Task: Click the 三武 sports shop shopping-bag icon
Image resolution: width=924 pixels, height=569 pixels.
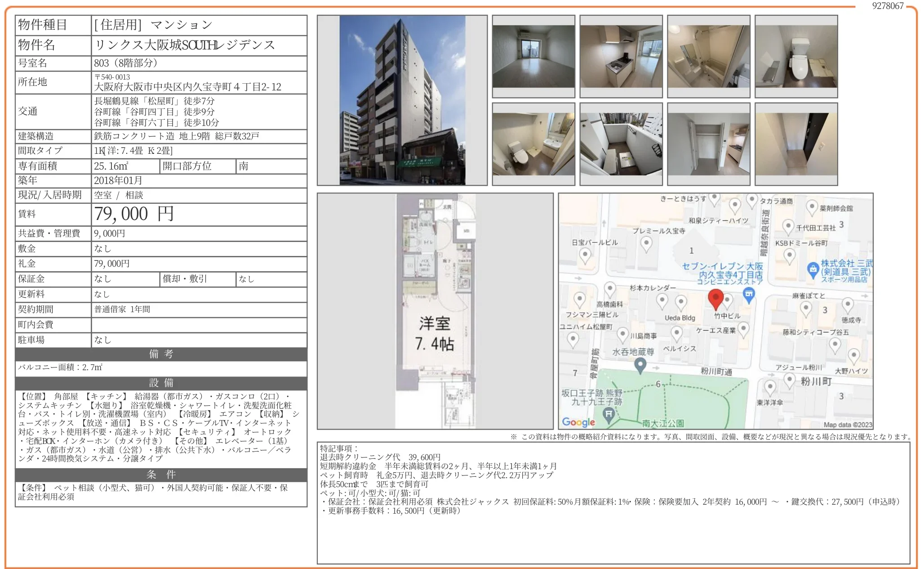Action: (x=813, y=270)
